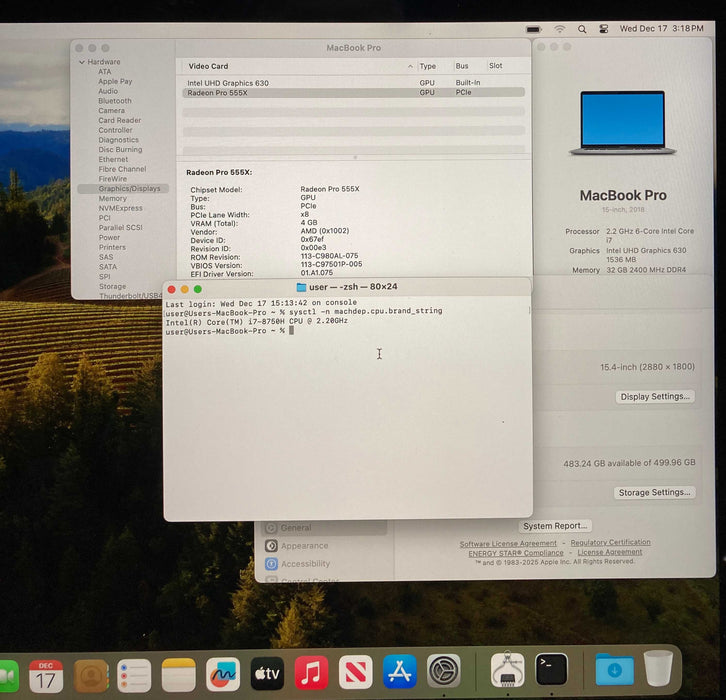Select Audio in the Hardware sidebar
The image size is (726, 700).
click(108, 91)
